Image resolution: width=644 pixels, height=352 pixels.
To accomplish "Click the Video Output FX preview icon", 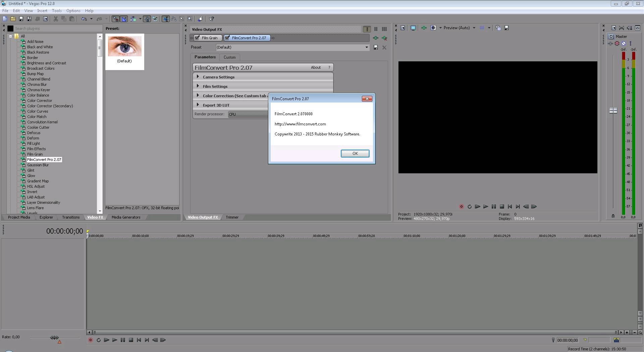I will (424, 28).
